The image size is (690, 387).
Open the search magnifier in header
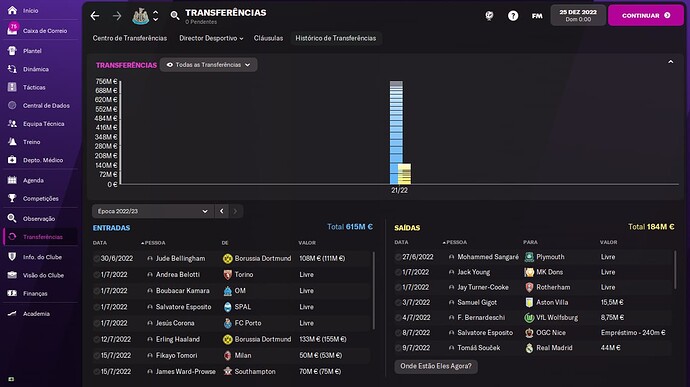point(175,16)
